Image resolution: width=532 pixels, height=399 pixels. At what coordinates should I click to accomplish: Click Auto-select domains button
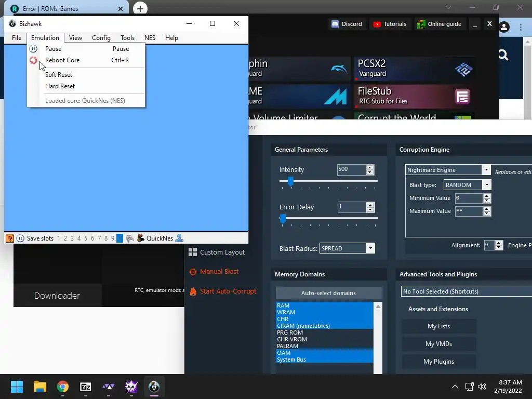(x=328, y=293)
